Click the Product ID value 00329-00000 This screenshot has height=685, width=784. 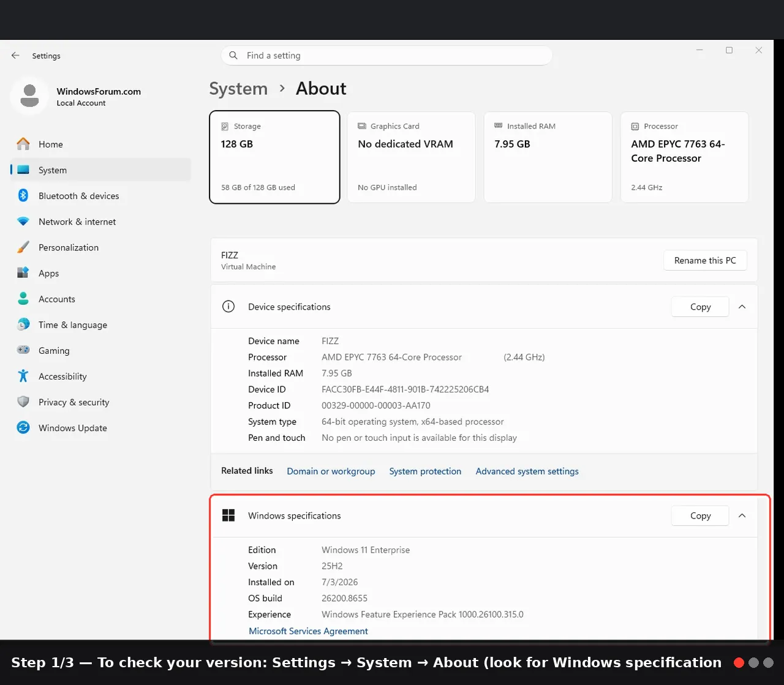375,405
